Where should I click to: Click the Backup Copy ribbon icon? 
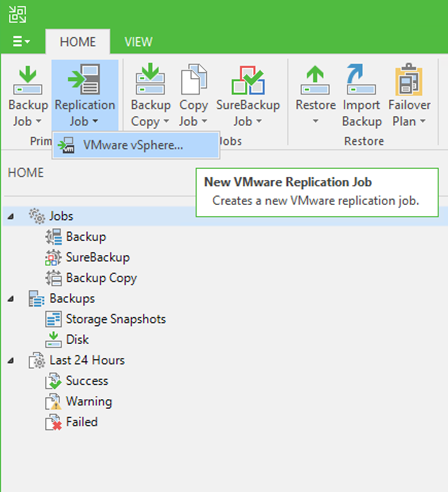tap(150, 79)
